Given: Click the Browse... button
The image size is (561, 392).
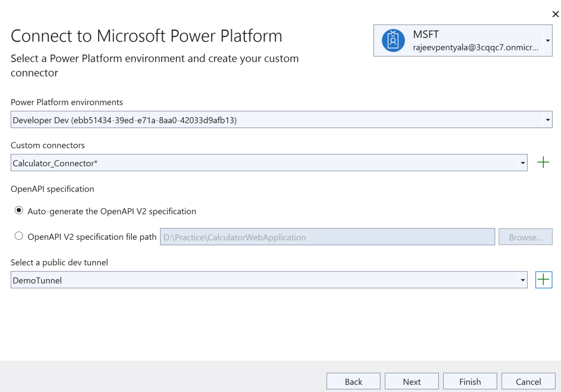Looking at the screenshot, I should 525,237.
